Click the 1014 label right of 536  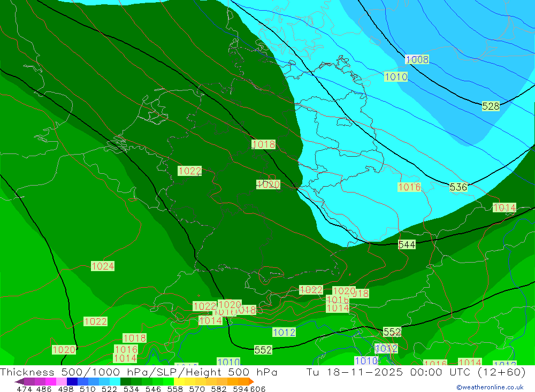pos(505,207)
